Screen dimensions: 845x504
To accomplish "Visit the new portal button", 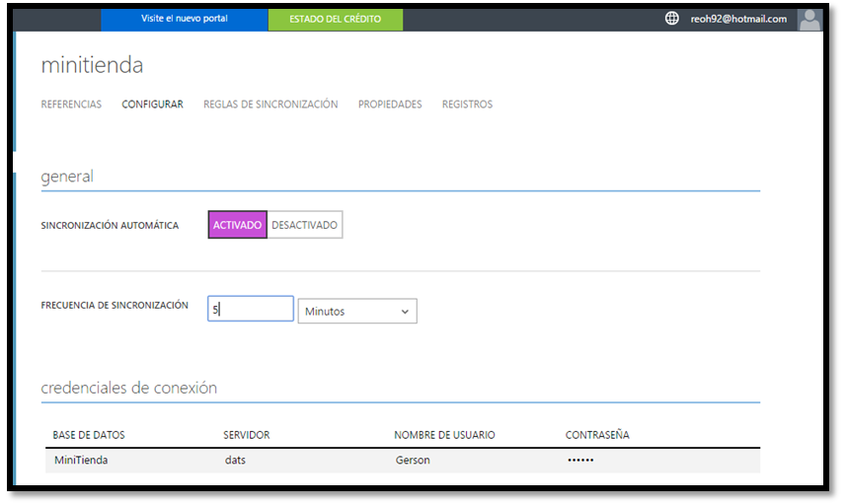I will [185, 20].
